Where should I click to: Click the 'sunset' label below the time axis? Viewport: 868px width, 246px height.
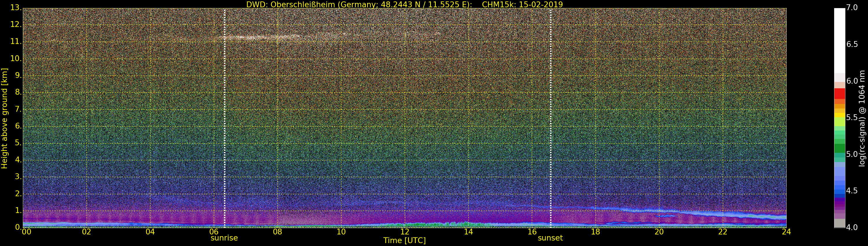click(x=550, y=238)
